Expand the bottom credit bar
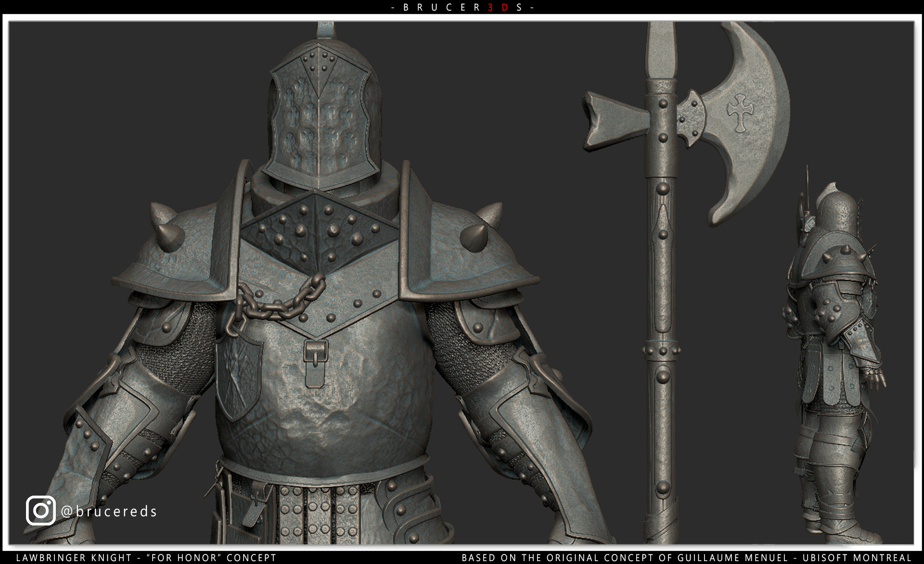Screen dimensions: 924x564 [x=462, y=558]
